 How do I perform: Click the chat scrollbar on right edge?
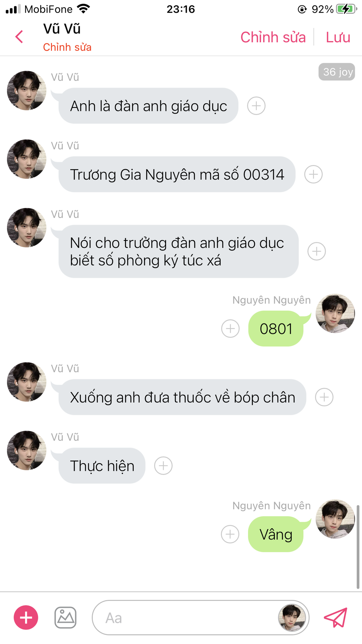tap(358, 547)
